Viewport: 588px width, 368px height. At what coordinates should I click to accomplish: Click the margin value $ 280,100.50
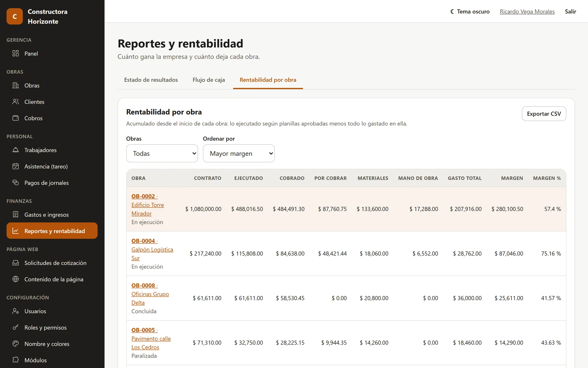507,209
